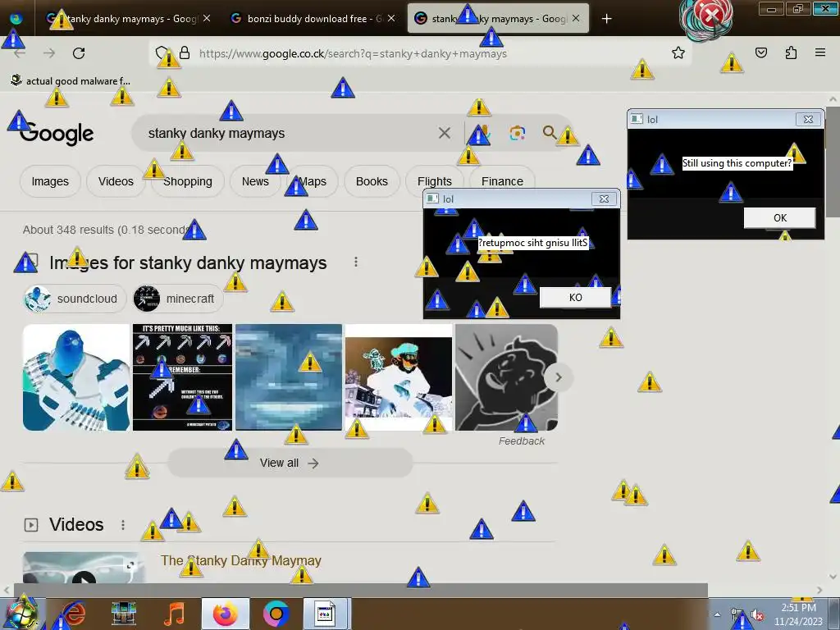Viewport: 840px width, 630px height.
Task: Run the search with the magnifier icon
Action: (549, 132)
